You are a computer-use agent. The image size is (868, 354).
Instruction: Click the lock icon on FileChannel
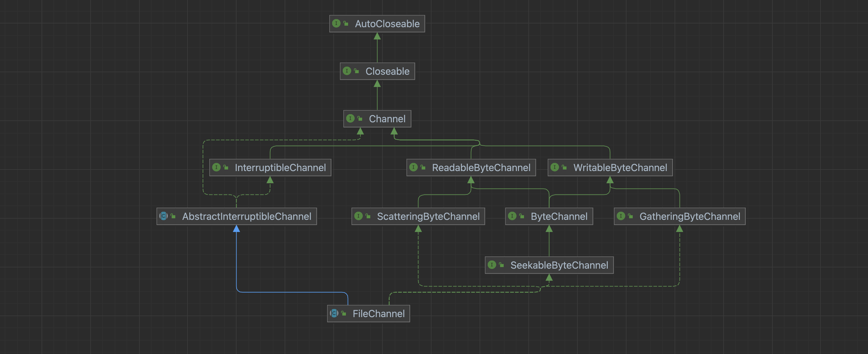[x=344, y=314]
